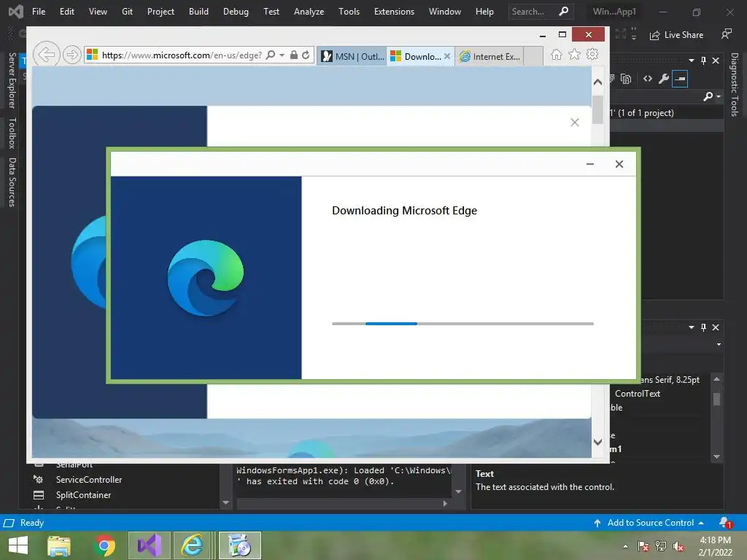This screenshot has height=560, width=747.
Task: Click View Code icon in Solution Explorer toolbar
Action: (647, 79)
